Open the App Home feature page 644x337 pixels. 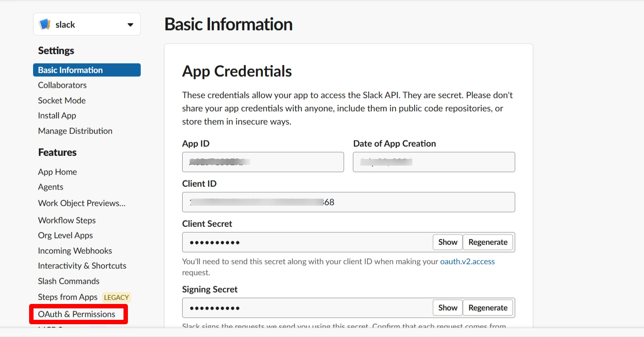click(x=57, y=172)
